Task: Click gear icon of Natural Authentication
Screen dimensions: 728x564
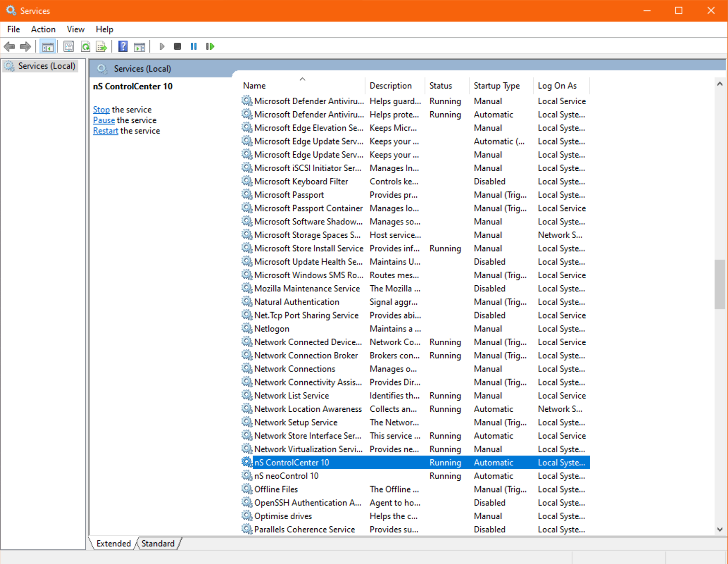Action: click(246, 302)
